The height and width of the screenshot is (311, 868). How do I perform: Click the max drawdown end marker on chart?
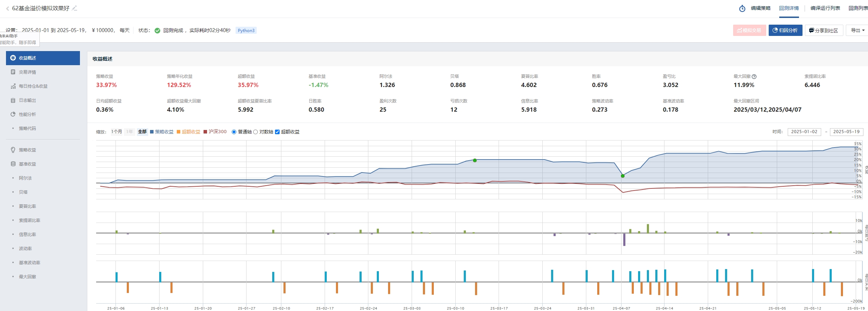623,176
